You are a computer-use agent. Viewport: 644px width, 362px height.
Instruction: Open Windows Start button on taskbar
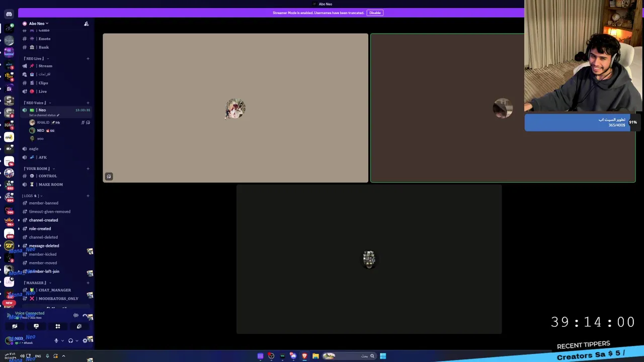click(x=383, y=356)
